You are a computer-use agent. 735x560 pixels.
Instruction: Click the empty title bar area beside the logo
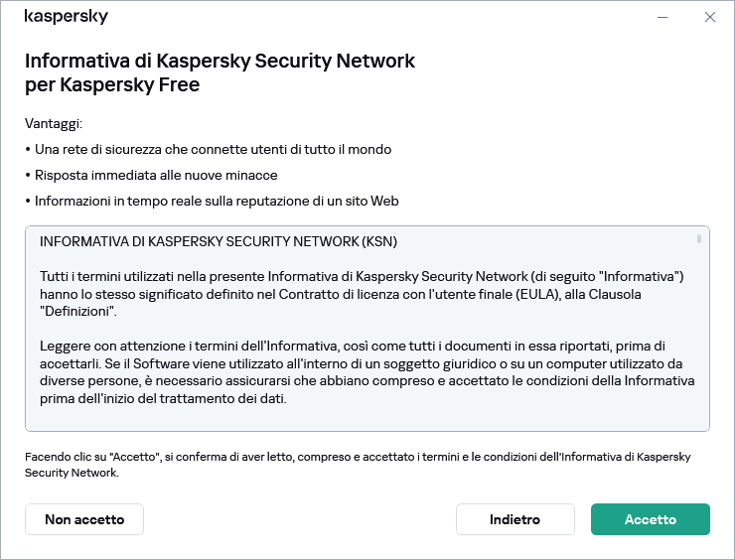377,17
